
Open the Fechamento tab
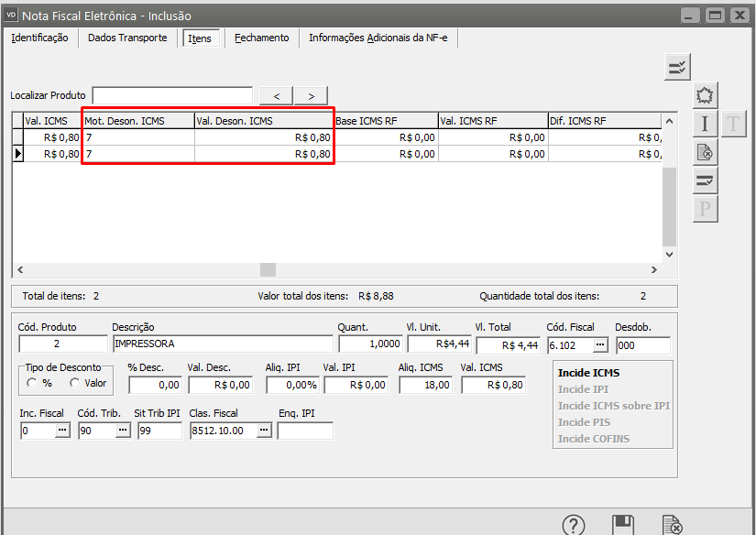262,38
